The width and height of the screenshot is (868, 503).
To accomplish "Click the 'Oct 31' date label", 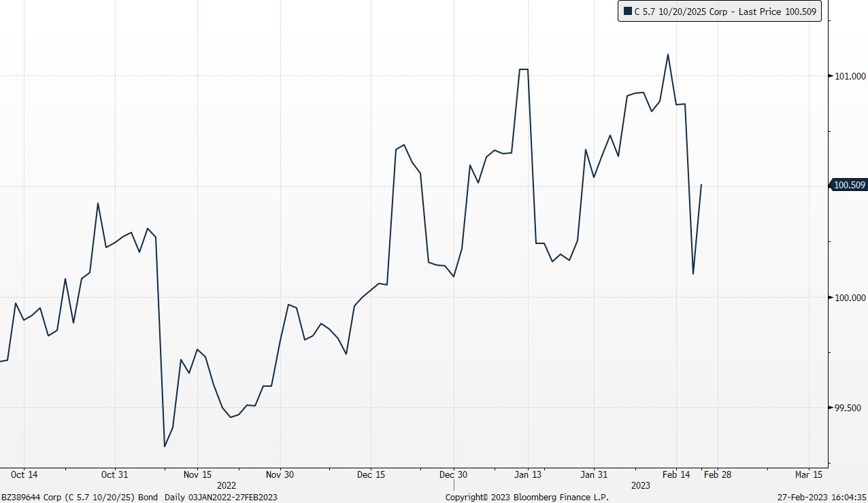I will (115, 474).
